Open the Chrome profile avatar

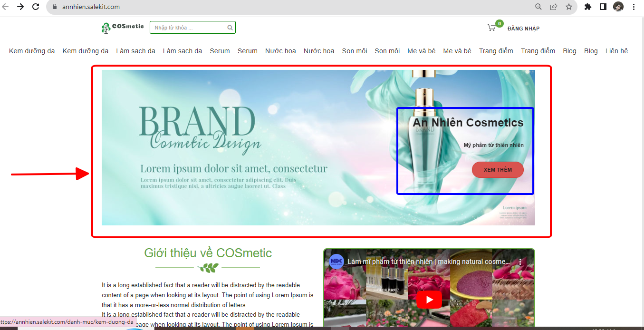pyautogui.click(x=618, y=7)
